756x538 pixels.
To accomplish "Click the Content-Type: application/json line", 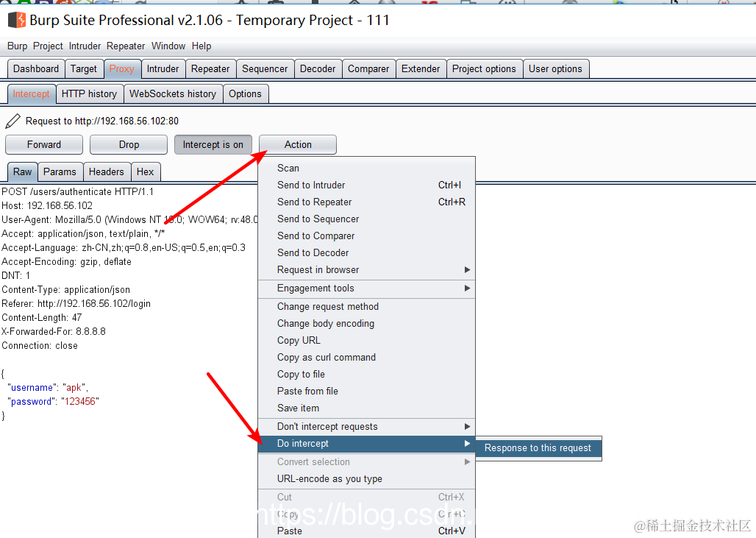I will [x=66, y=290].
